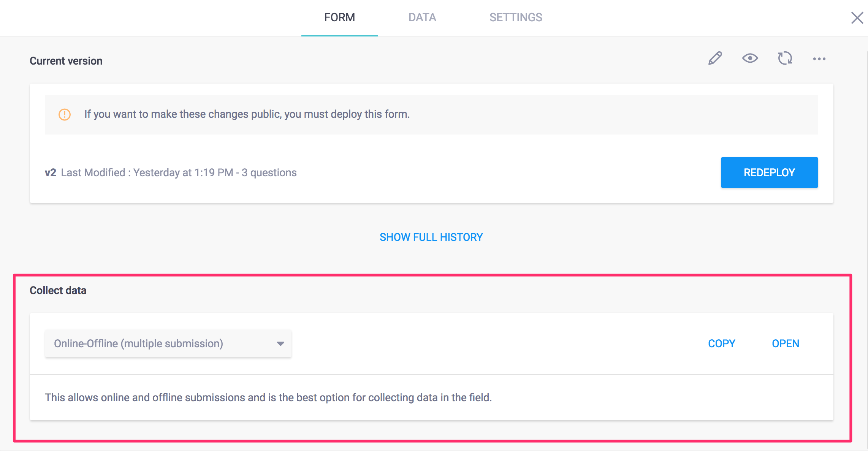This screenshot has height=451, width=868.
Task: Click COPY to copy the collection link
Action: pyautogui.click(x=721, y=343)
